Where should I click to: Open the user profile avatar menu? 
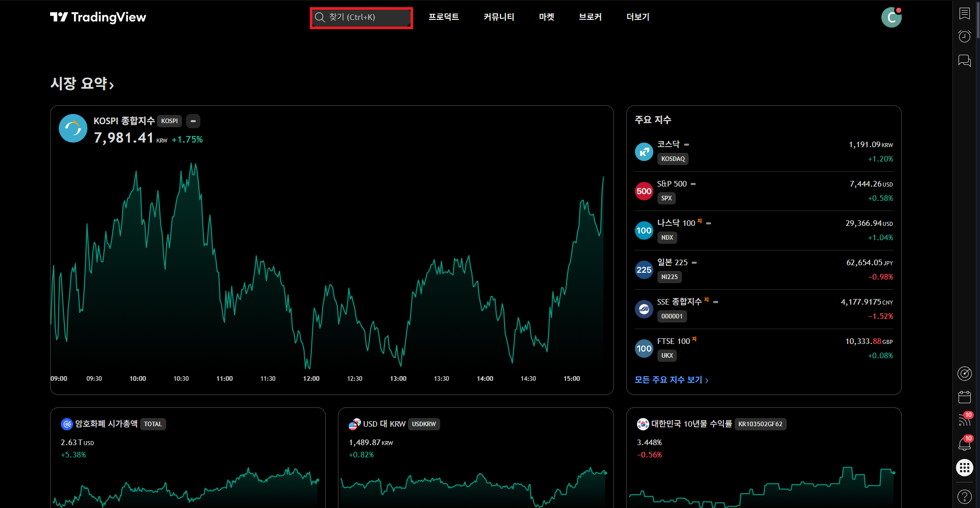point(891,17)
